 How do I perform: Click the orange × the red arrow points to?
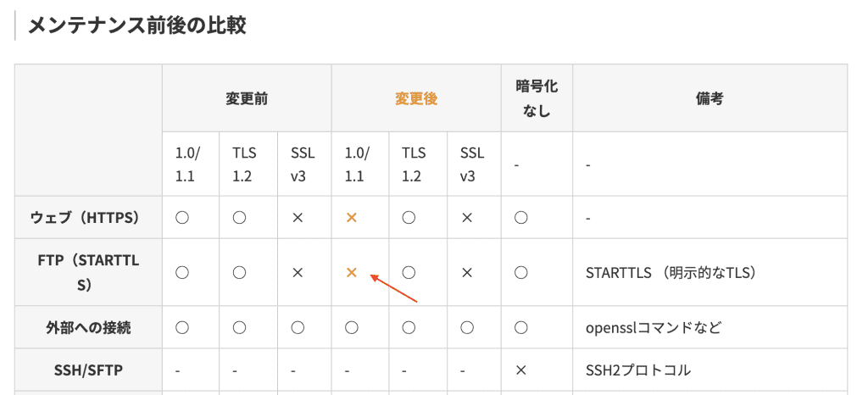[x=351, y=272]
